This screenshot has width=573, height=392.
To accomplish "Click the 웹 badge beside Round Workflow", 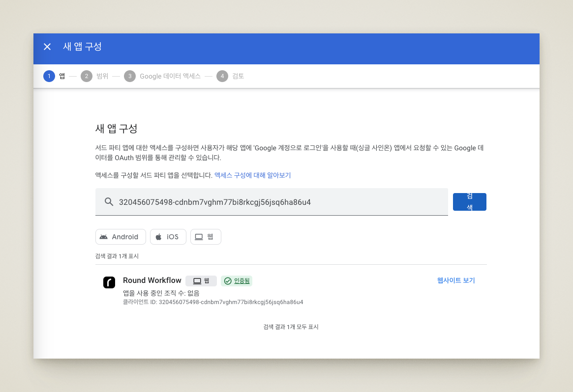I will click(x=201, y=281).
